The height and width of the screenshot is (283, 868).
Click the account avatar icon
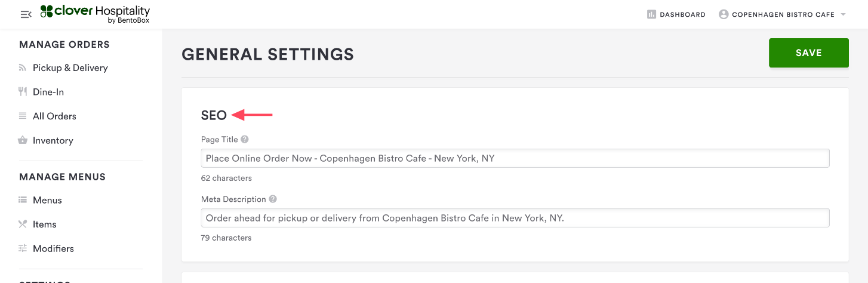coord(724,14)
